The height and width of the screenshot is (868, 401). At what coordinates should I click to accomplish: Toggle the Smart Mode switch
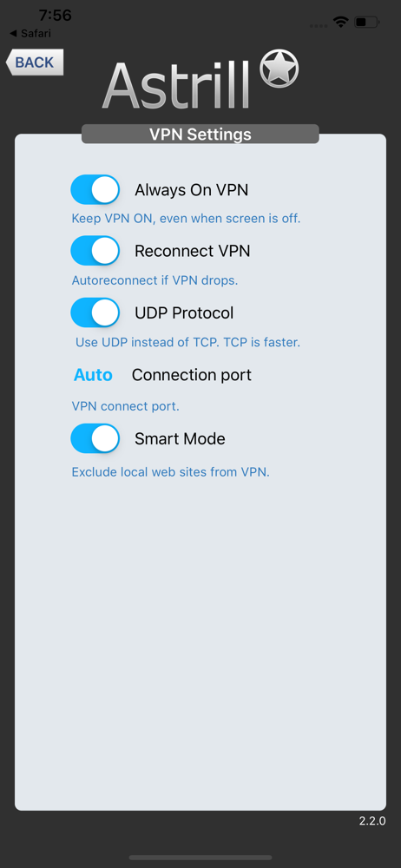[95, 439]
